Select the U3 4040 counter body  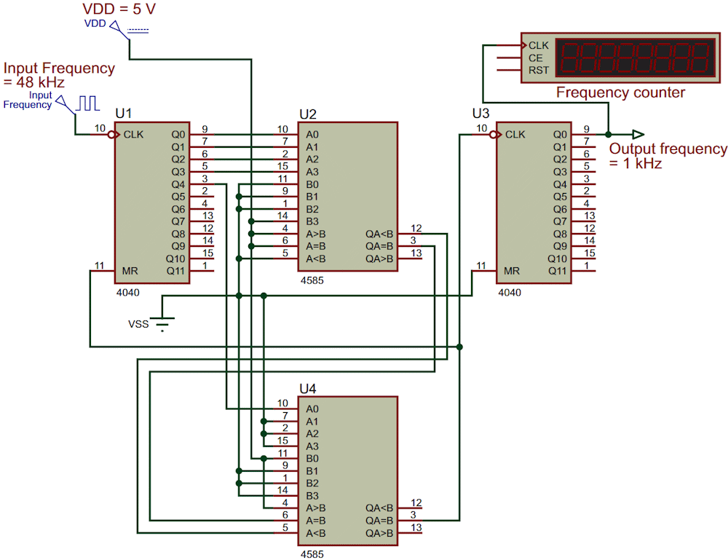(x=534, y=202)
